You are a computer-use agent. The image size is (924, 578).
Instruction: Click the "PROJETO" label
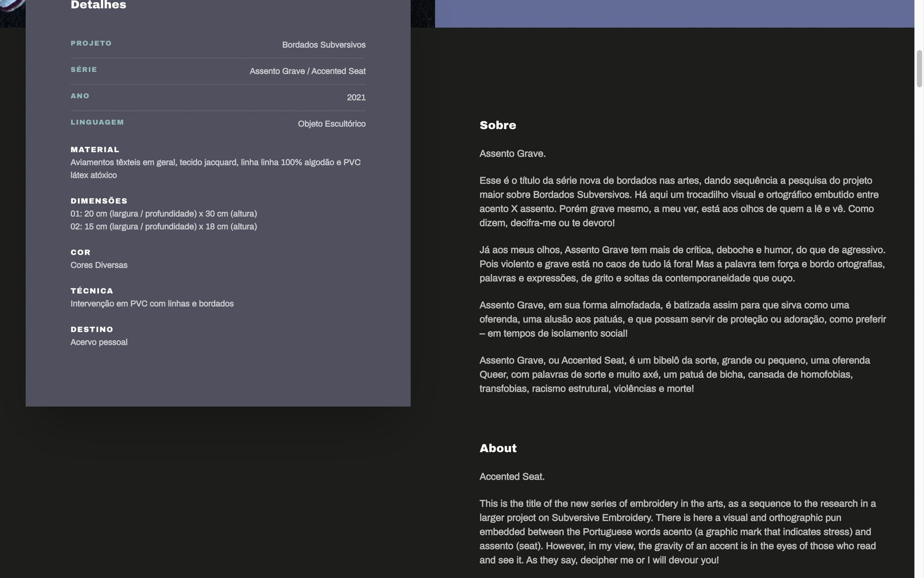[x=91, y=43]
